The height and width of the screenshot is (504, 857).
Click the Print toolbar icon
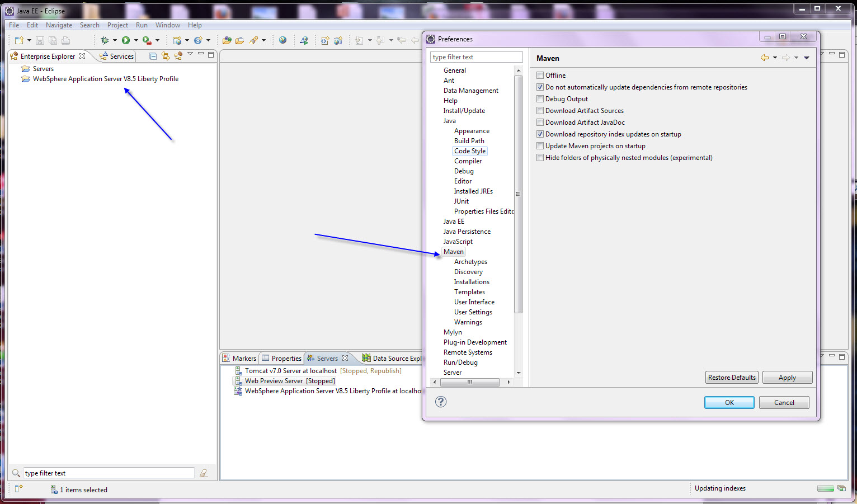65,40
